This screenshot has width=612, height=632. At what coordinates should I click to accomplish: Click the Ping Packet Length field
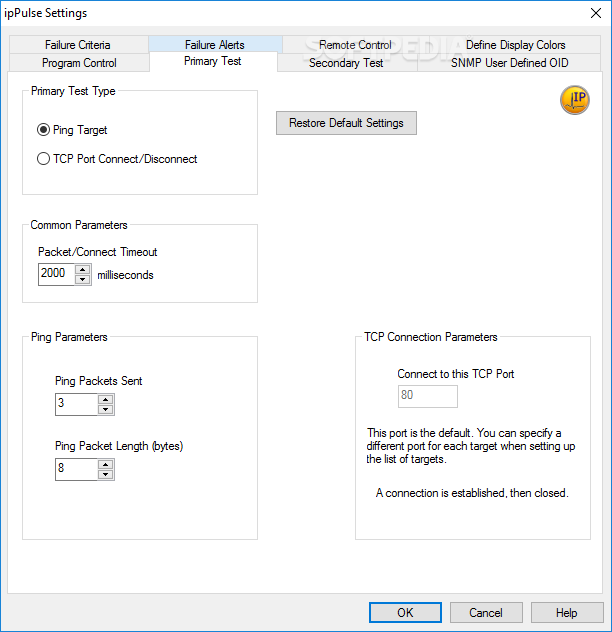click(x=77, y=470)
